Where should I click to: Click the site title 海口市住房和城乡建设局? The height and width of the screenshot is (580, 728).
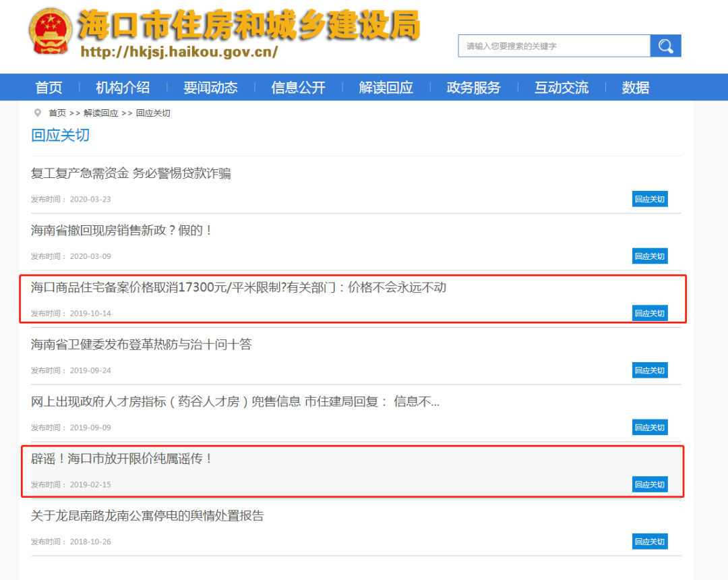click(249, 24)
